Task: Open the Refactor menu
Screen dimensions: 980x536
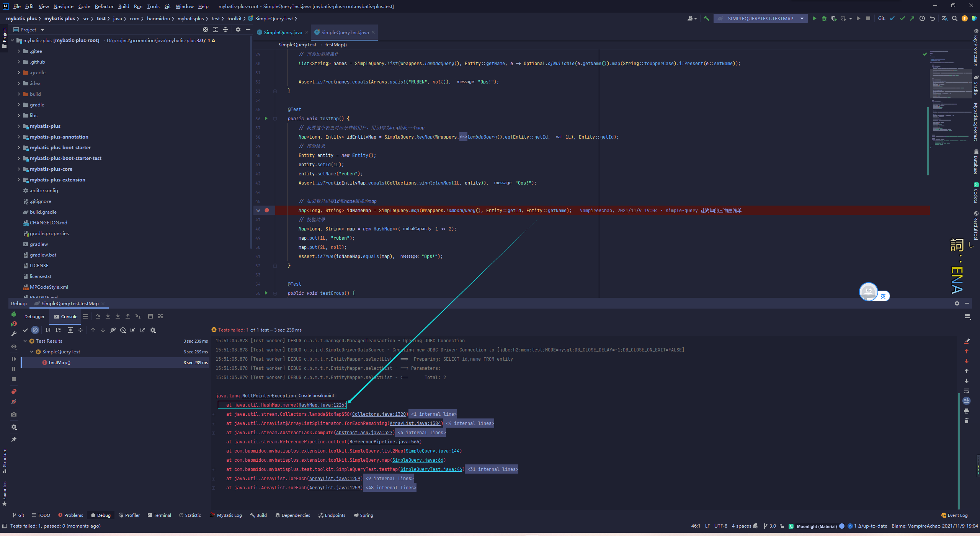Action: [x=104, y=6]
